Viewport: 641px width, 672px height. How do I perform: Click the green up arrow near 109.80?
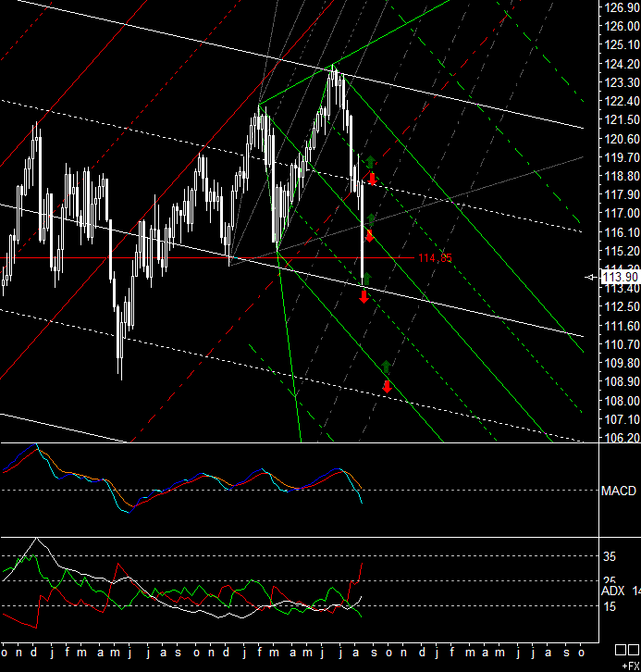point(386,367)
